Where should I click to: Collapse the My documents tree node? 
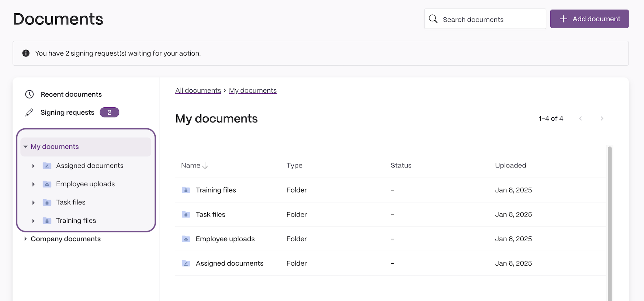tap(25, 147)
